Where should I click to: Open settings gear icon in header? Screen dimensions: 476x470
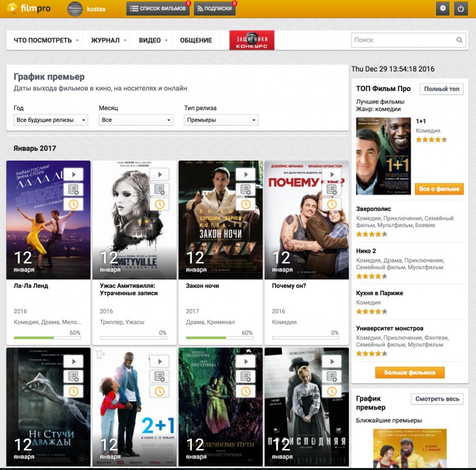pyautogui.click(x=443, y=8)
